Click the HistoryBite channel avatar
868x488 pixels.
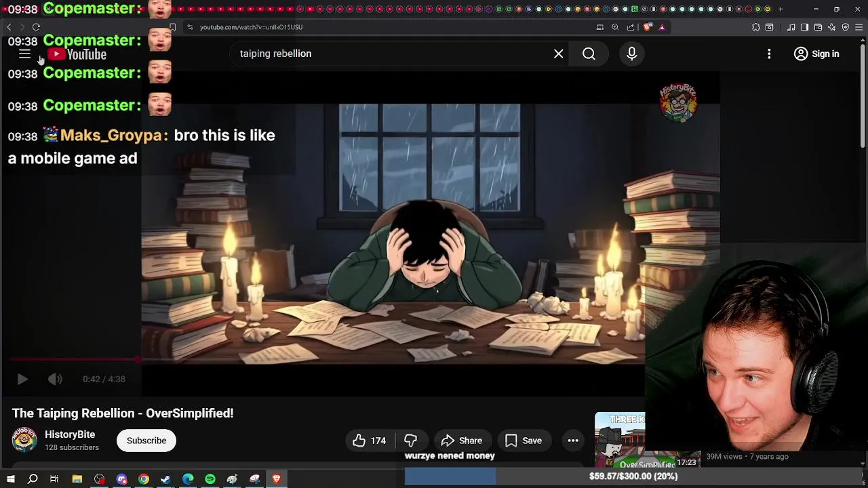[24, 440]
